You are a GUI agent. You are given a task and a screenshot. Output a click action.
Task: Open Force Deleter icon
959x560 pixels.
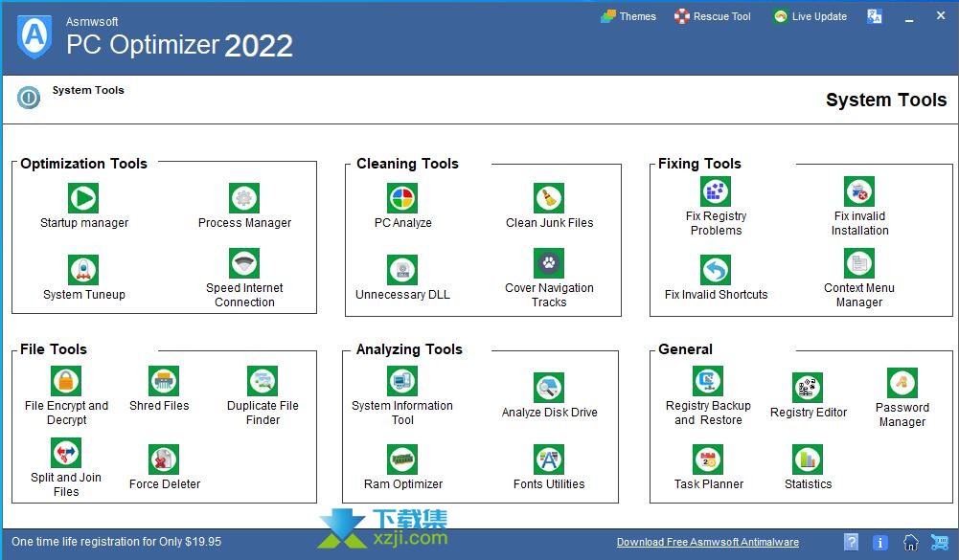click(x=164, y=459)
